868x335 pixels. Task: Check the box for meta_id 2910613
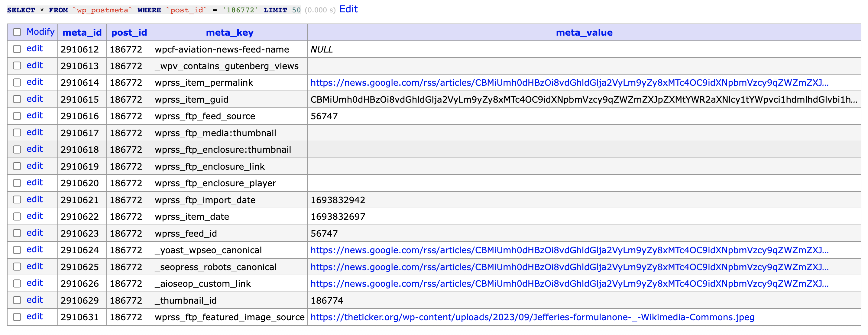point(17,65)
